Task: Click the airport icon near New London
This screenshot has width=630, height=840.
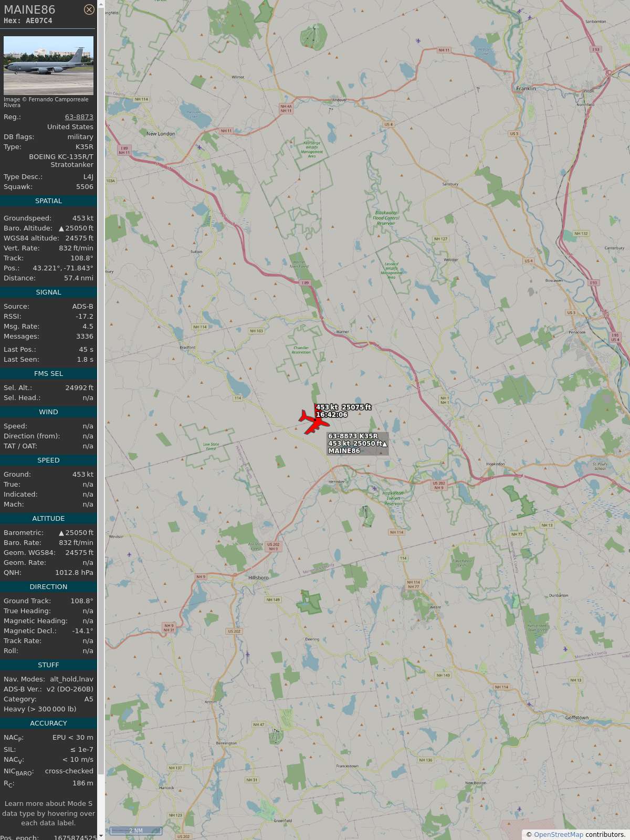Action: coord(199,148)
